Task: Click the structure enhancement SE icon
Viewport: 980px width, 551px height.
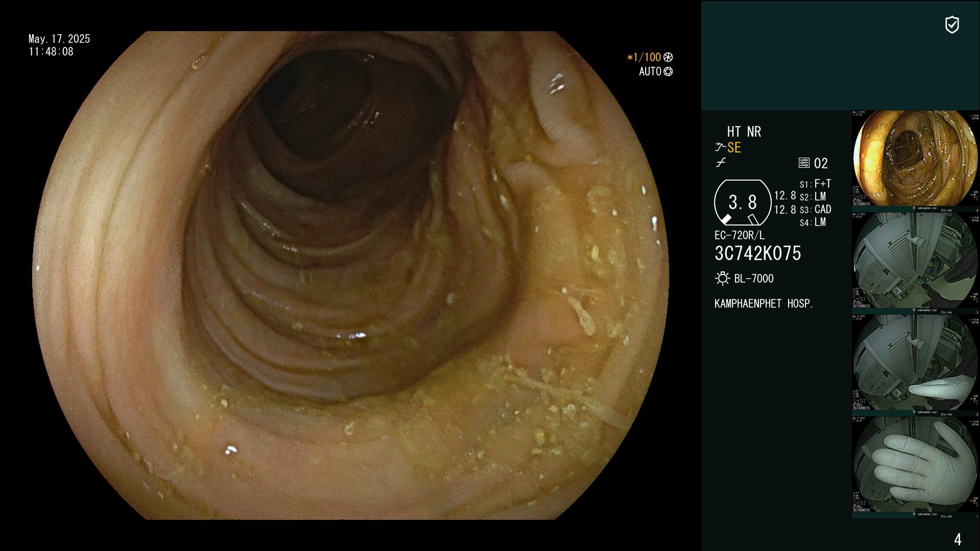Action: (x=720, y=147)
